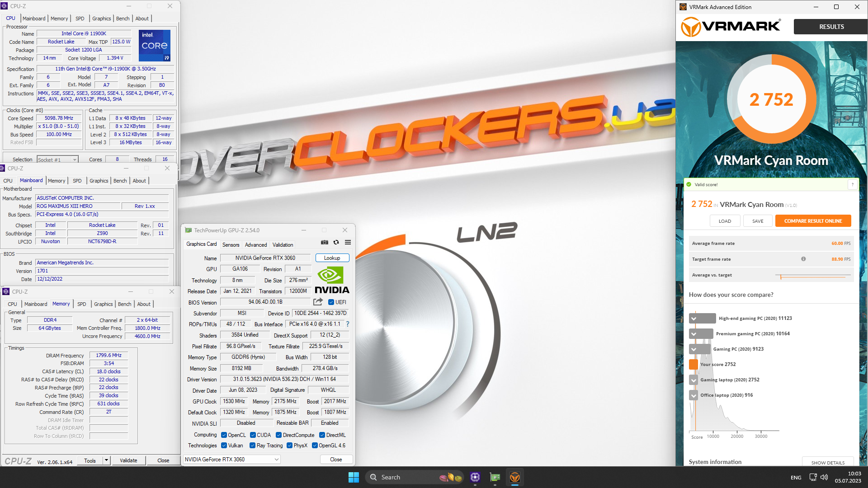Switch to Sensors tab in GPU-Z
This screenshot has height=488, width=868.
tap(231, 244)
